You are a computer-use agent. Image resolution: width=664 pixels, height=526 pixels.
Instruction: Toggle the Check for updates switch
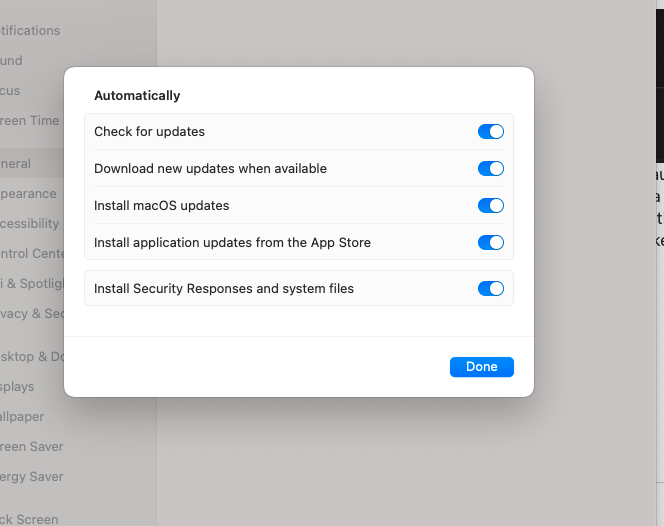490,132
